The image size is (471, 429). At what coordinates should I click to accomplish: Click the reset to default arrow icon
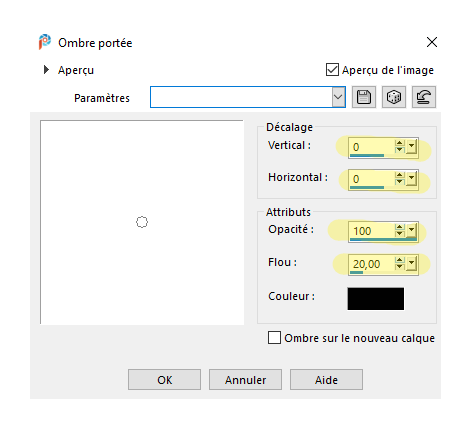tap(424, 97)
